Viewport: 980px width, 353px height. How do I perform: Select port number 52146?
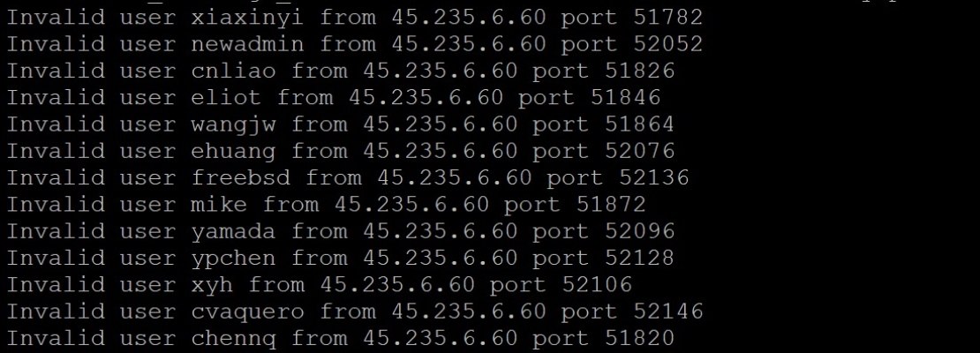pos(668,312)
